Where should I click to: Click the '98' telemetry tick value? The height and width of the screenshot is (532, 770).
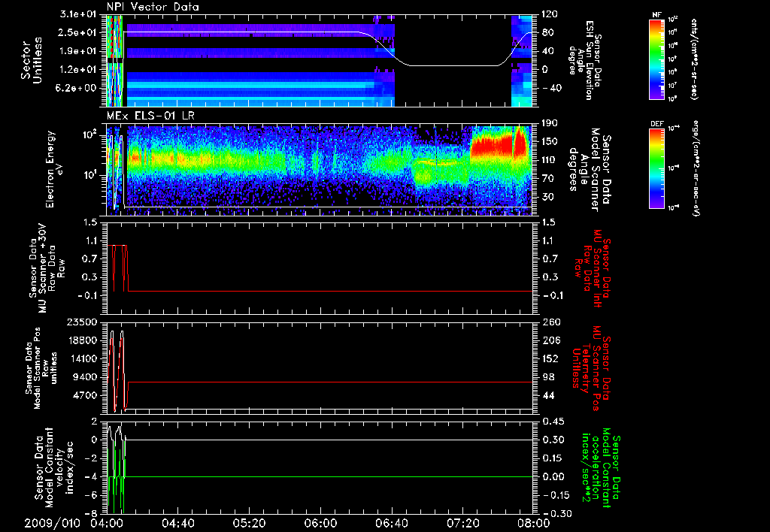click(547, 377)
